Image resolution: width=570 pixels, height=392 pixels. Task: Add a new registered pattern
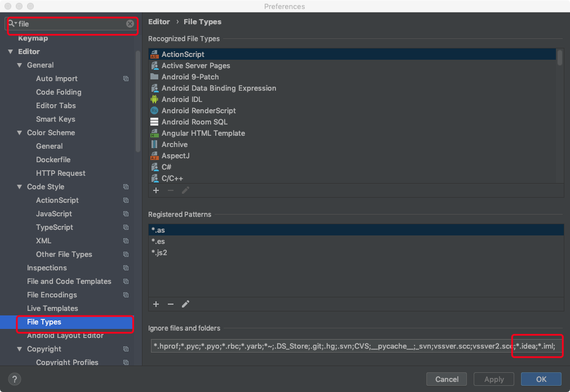[156, 304]
